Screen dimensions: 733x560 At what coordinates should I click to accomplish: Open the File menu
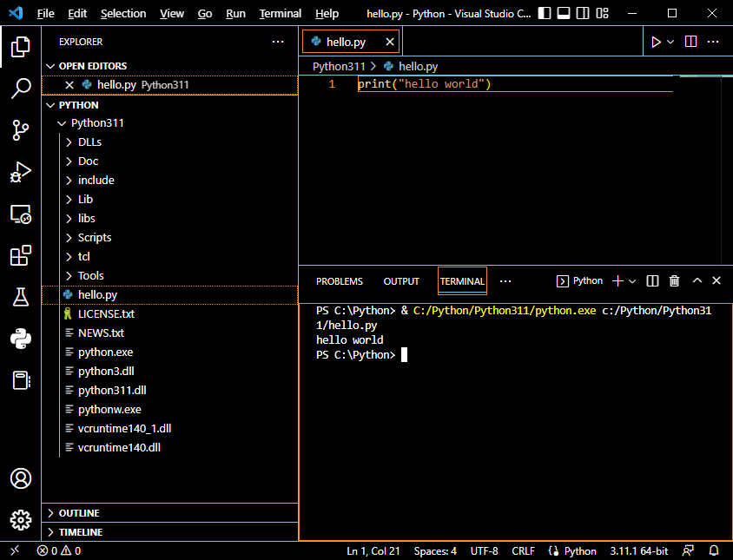tap(46, 14)
